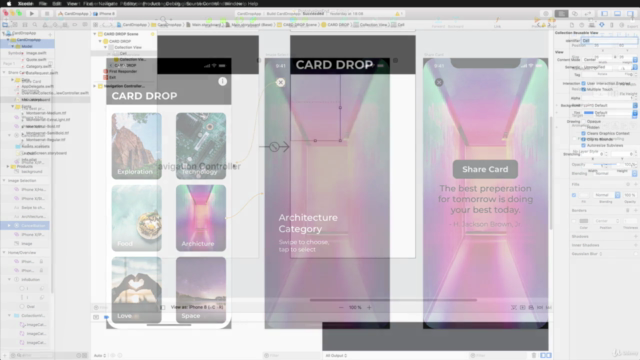Click the Stop button in Xcode toolbar

click(47, 13)
